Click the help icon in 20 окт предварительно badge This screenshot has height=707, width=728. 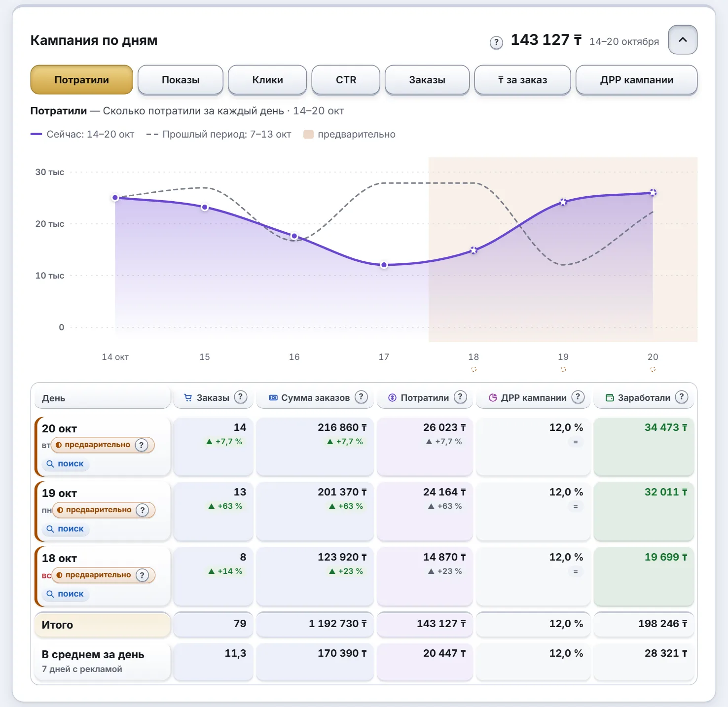point(142,445)
